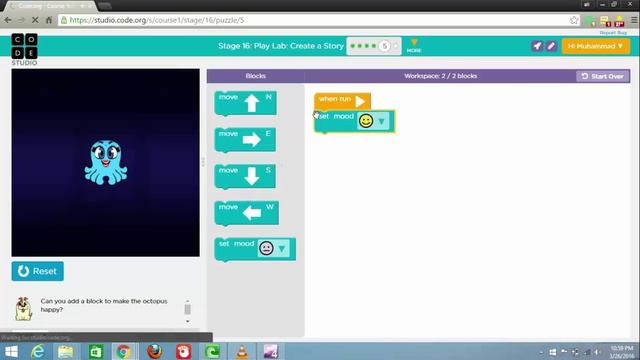Image resolution: width=640 pixels, height=360 pixels.
Task: Switch to Chrome in taskbar
Action: (x=124, y=351)
